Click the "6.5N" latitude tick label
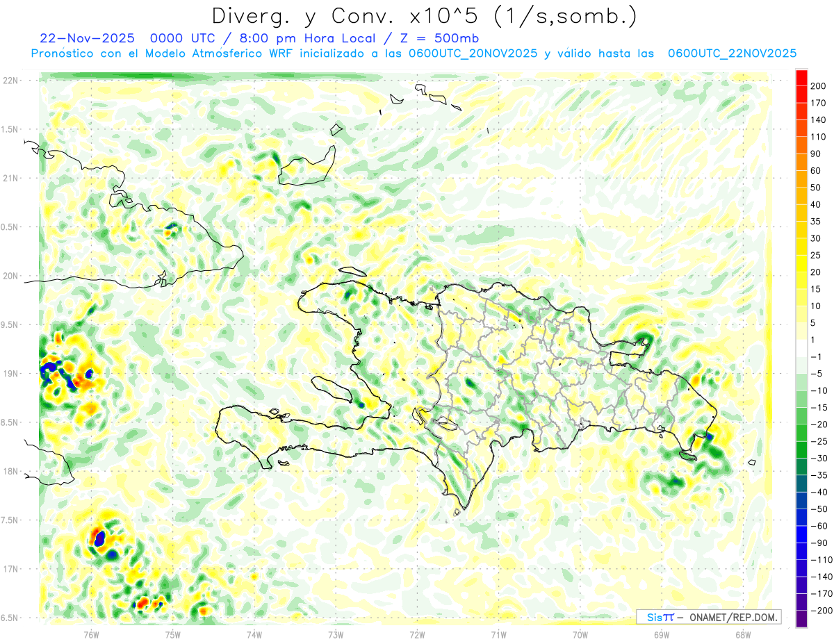The width and height of the screenshot is (834, 644). click(x=10, y=618)
